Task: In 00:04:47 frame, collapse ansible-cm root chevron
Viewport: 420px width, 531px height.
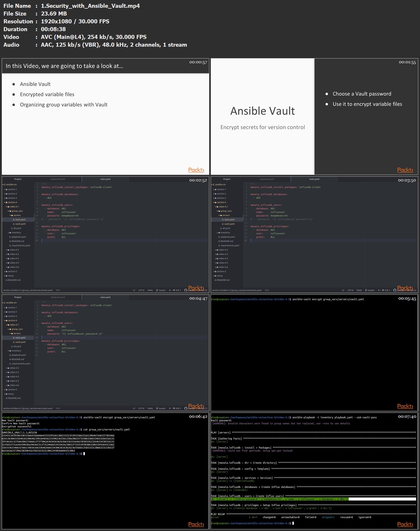Action: [x=3, y=303]
